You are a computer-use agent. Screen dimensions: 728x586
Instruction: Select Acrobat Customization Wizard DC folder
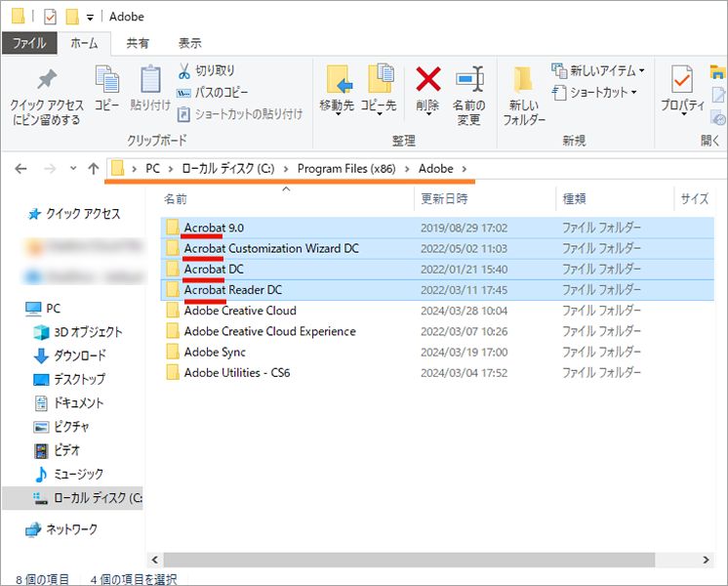(x=437, y=249)
